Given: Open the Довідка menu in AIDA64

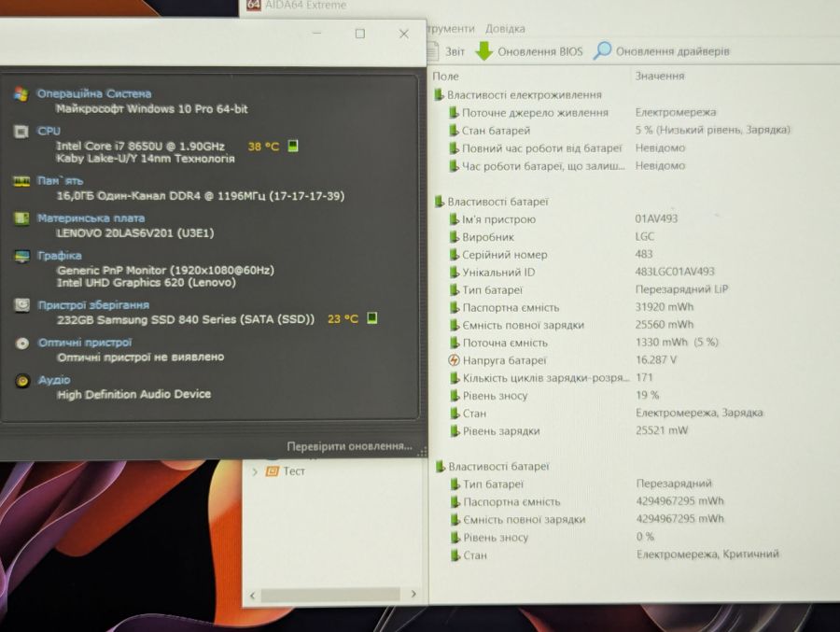Looking at the screenshot, I should (505, 28).
